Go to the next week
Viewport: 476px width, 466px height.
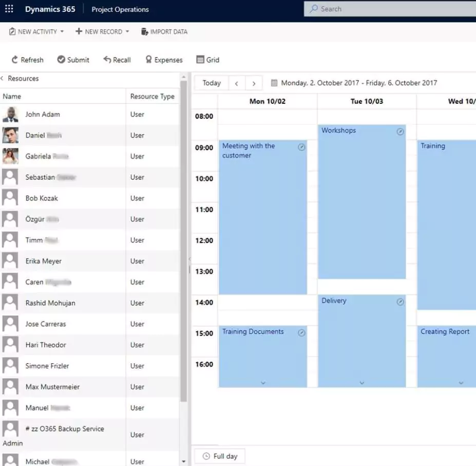click(x=254, y=83)
